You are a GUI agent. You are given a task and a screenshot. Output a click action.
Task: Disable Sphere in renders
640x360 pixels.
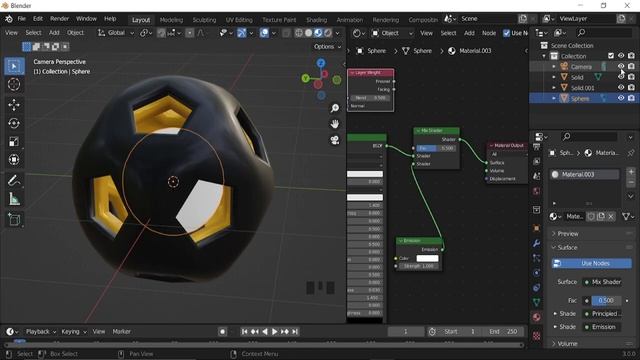pos(631,98)
